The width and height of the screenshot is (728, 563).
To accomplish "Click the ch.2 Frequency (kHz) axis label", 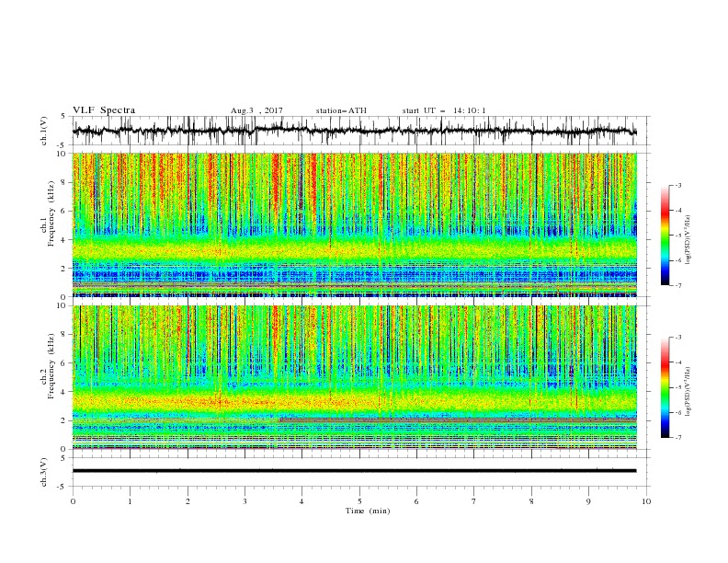I will pos(48,365).
